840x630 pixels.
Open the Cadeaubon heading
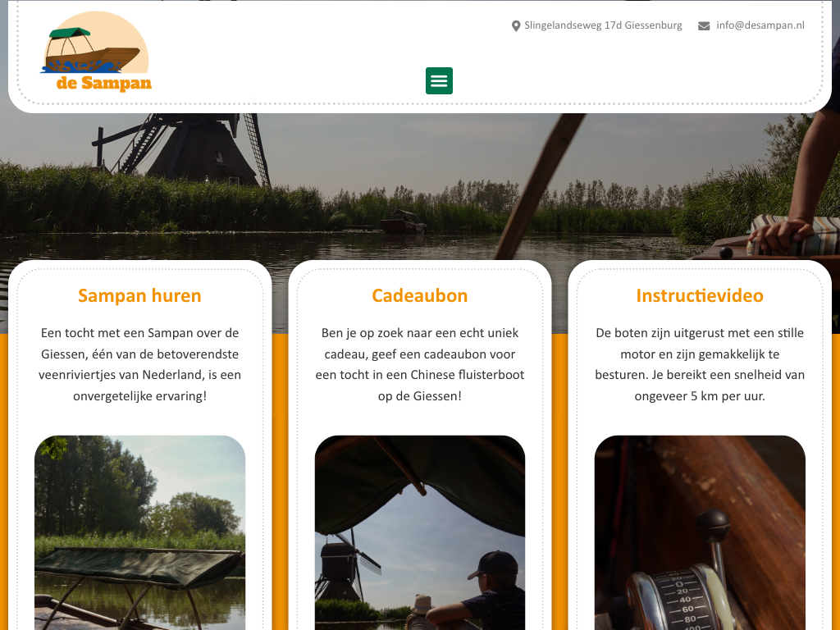(419, 295)
